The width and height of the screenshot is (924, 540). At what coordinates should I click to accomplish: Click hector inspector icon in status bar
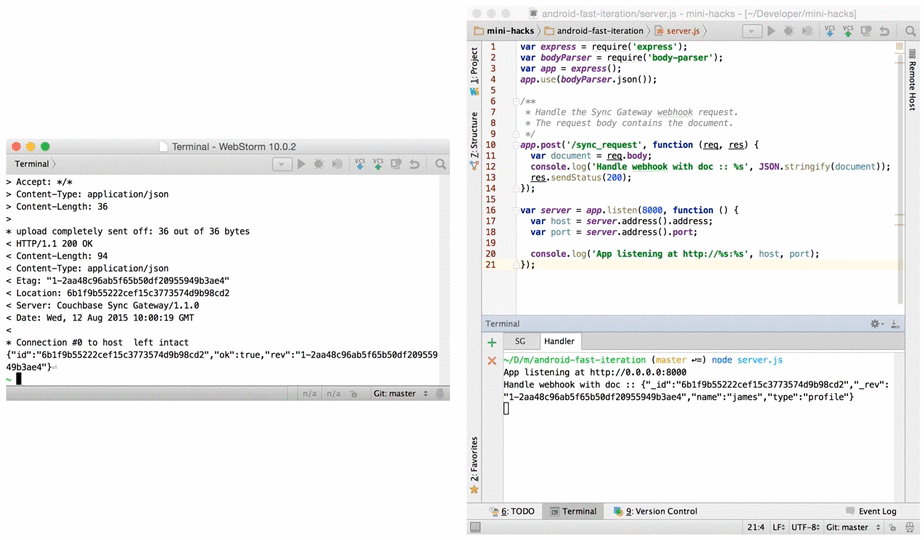[x=910, y=528]
